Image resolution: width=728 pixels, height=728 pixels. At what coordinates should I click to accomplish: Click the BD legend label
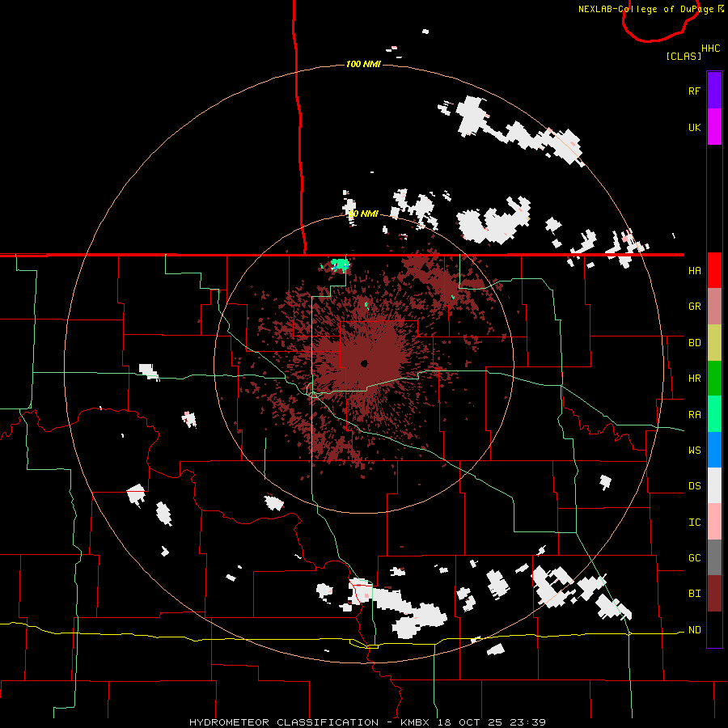tap(694, 343)
